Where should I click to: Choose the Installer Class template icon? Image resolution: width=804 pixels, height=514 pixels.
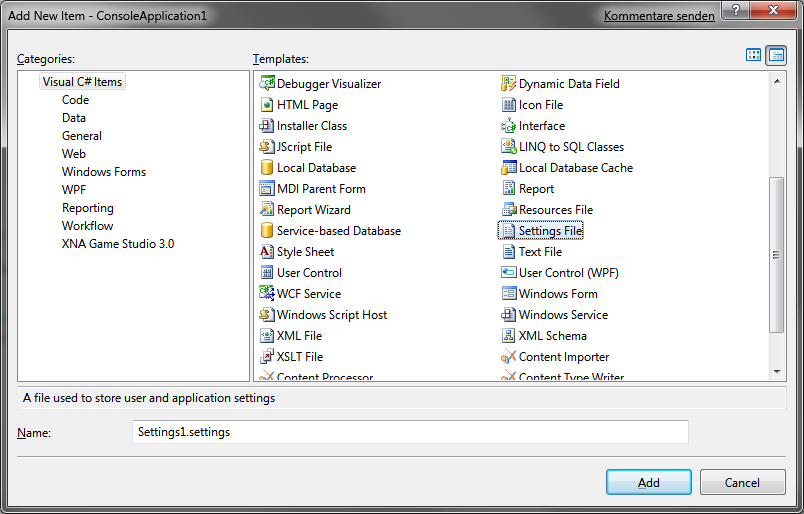[x=267, y=126]
